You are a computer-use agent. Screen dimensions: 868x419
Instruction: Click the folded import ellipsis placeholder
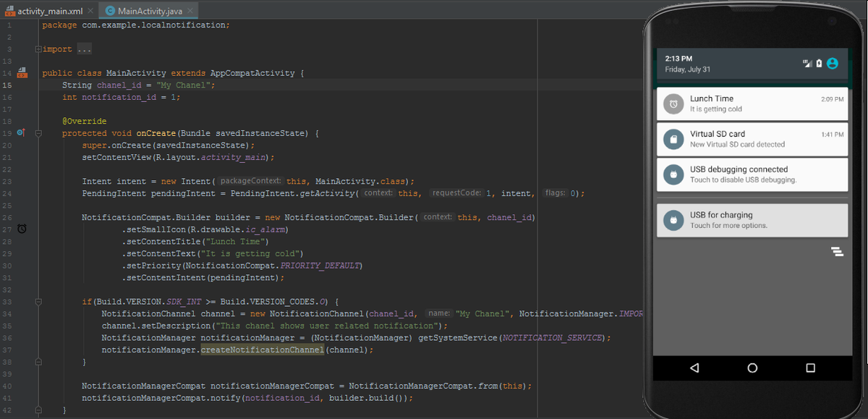point(85,49)
